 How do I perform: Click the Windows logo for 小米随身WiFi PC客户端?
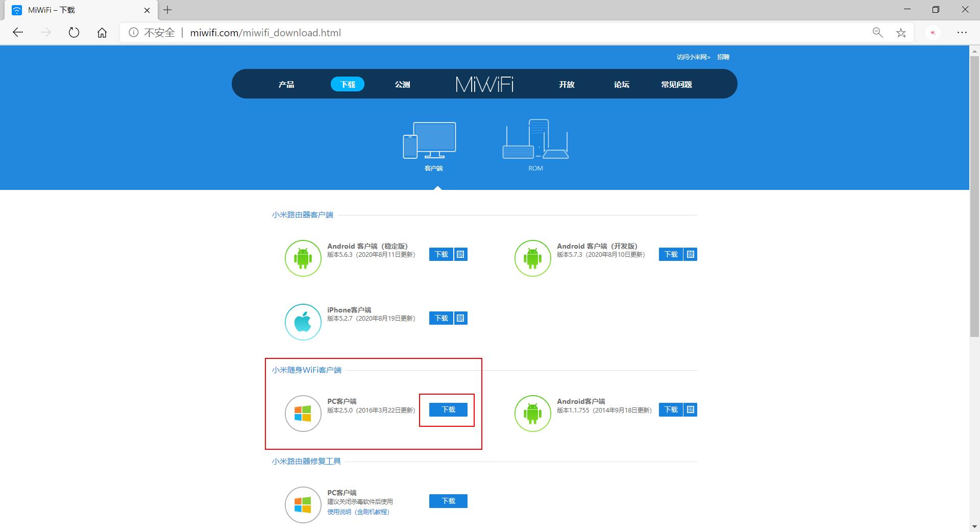click(303, 414)
